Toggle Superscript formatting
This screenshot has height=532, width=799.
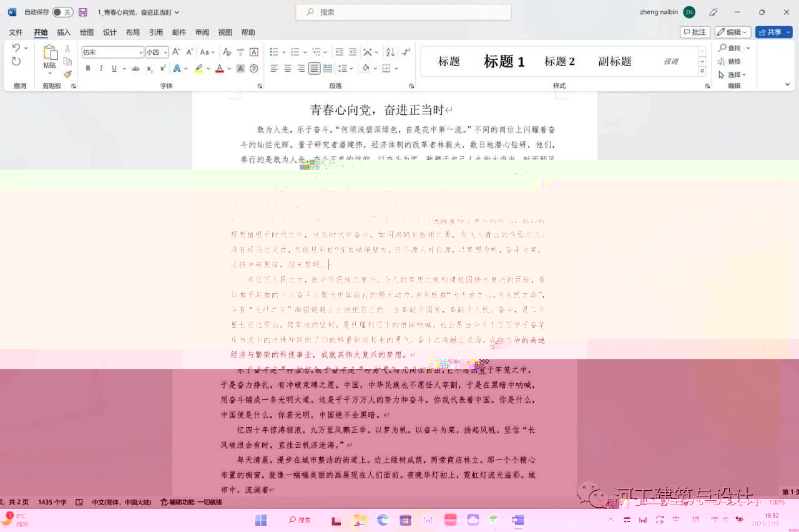[163, 69]
